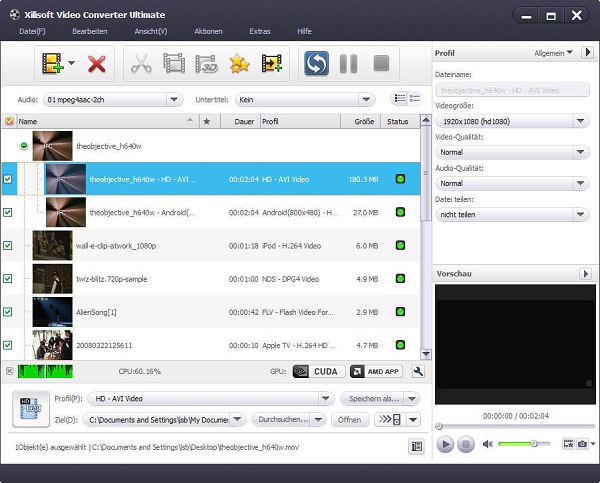Click the red X remove file icon
Viewport: 600px width, 483px height.
97,65
